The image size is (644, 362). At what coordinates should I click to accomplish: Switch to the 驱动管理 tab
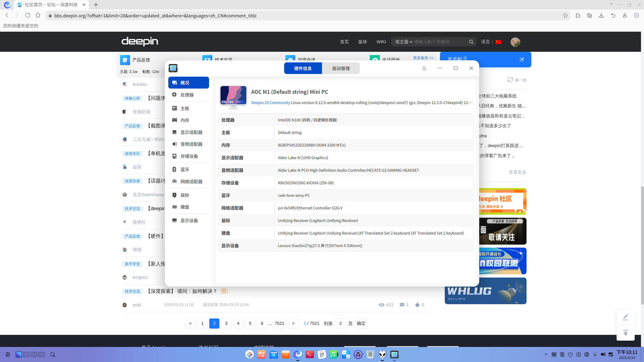[341, 68]
